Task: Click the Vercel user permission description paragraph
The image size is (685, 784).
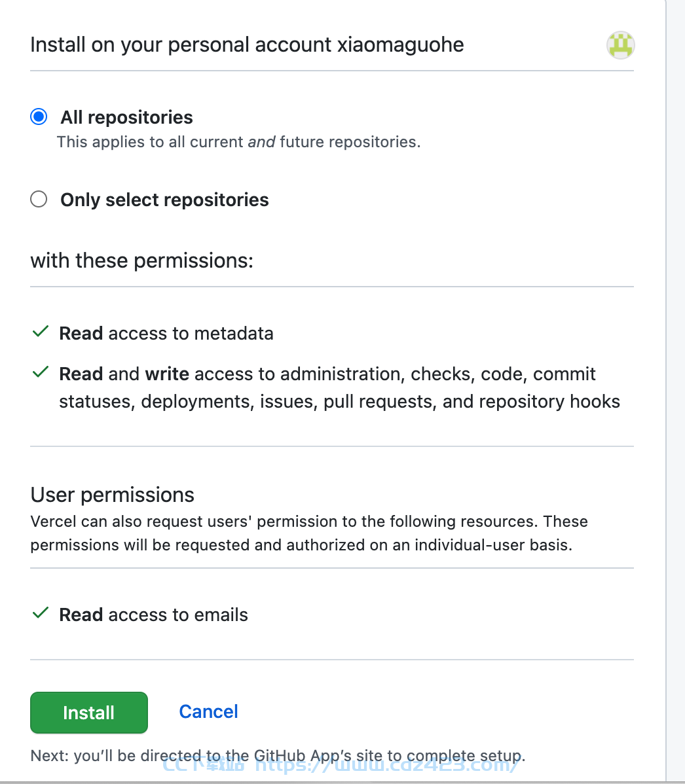Action: coord(309,533)
